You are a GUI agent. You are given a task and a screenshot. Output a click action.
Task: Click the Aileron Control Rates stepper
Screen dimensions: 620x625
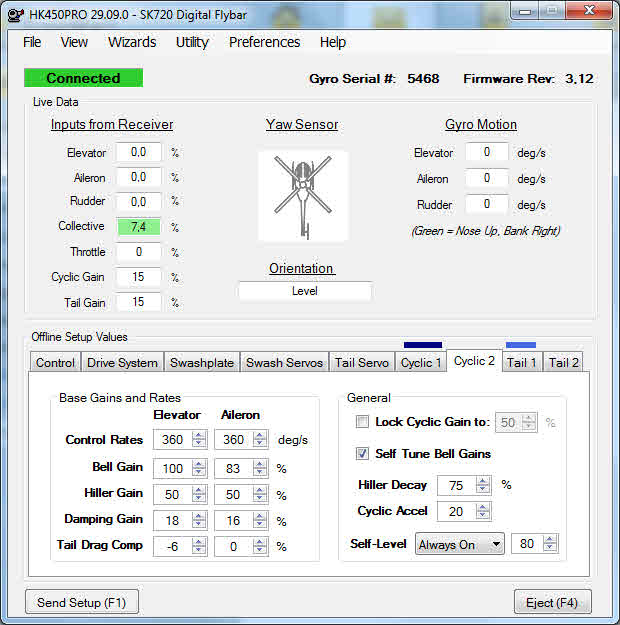[x=260, y=439]
